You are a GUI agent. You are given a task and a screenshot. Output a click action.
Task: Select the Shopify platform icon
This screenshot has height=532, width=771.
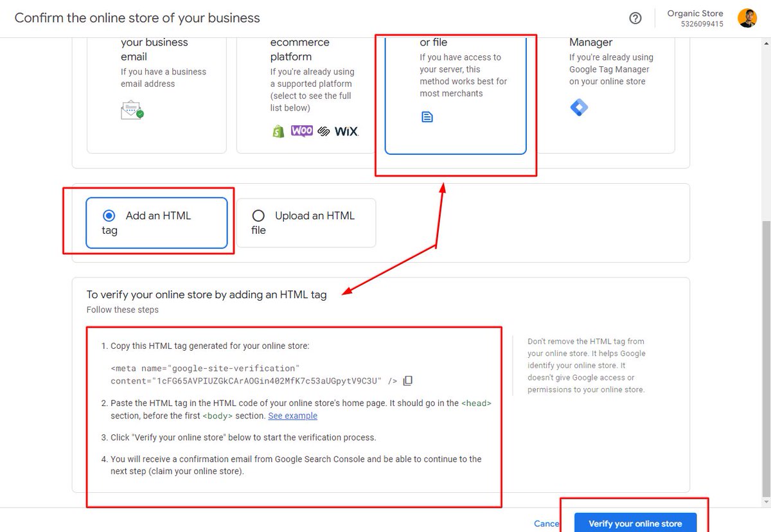(278, 130)
